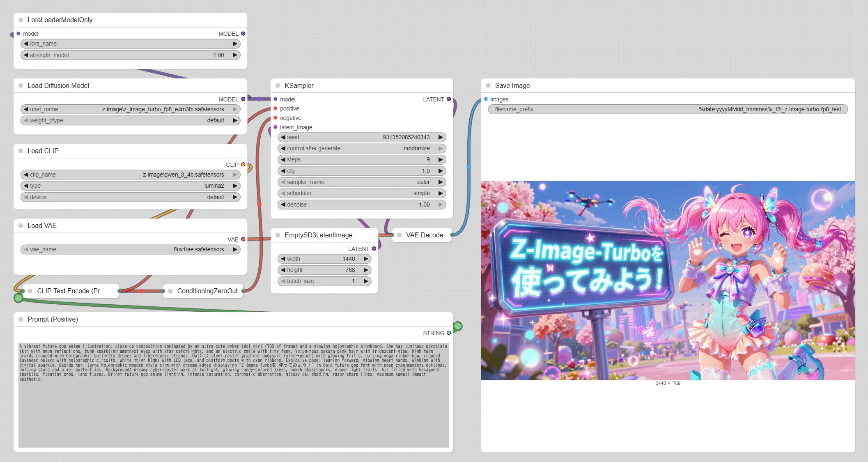Increase batch_size with right arrow
The height and width of the screenshot is (462, 868).
(x=366, y=281)
